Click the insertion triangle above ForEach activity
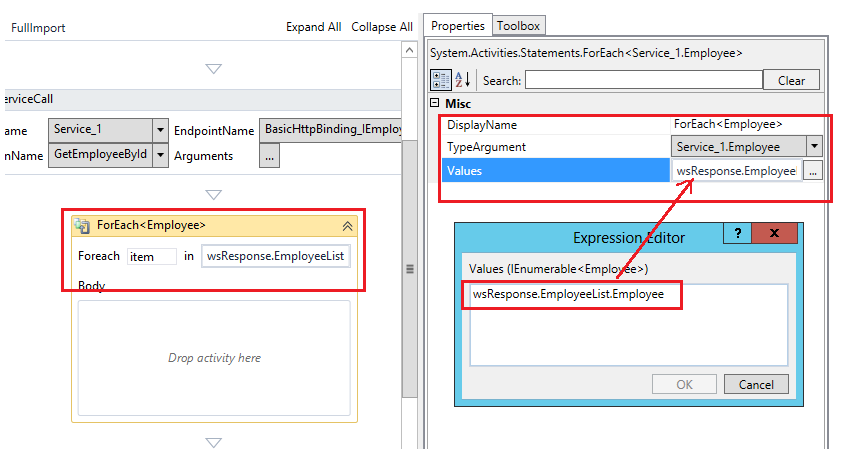This screenshot has width=849, height=449. pyautogui.click(x=213, y=194)
